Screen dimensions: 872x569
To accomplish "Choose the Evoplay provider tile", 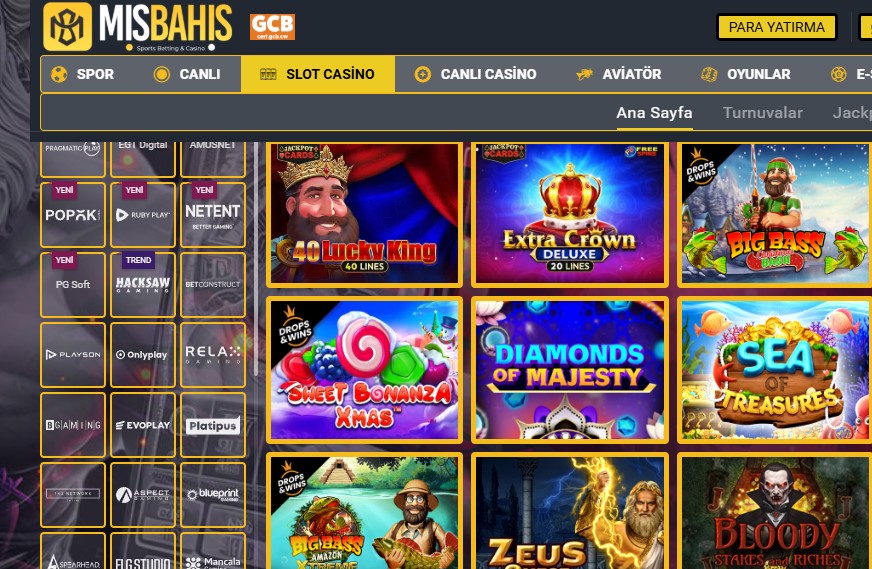I will 143,425.
